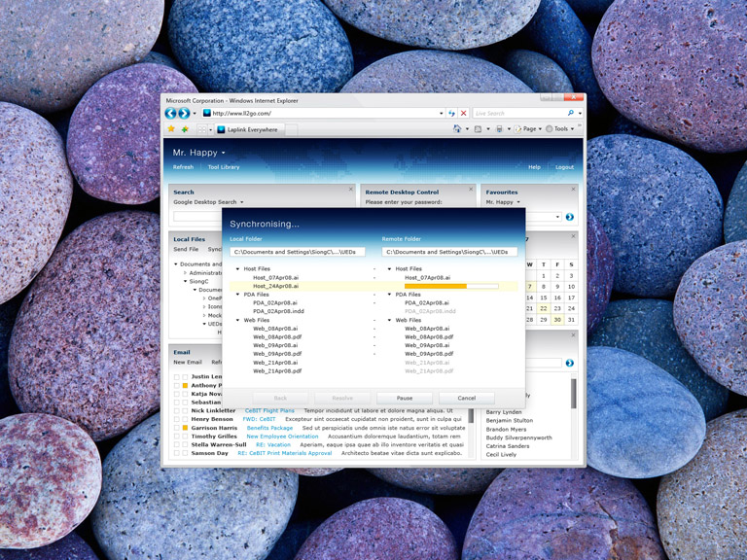Click the Add to Favorites icon
This screenshot has height=560, width=747.
coord(185,129)
